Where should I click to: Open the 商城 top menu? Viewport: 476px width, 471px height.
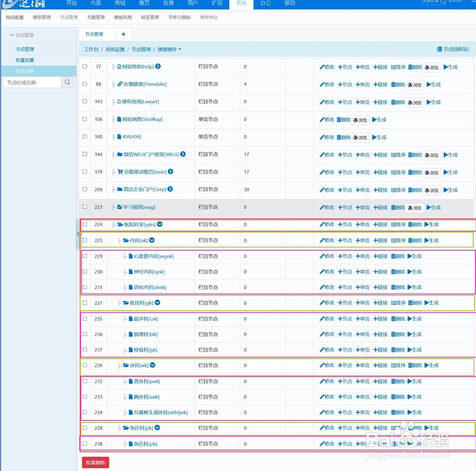(x=120, y=3)
